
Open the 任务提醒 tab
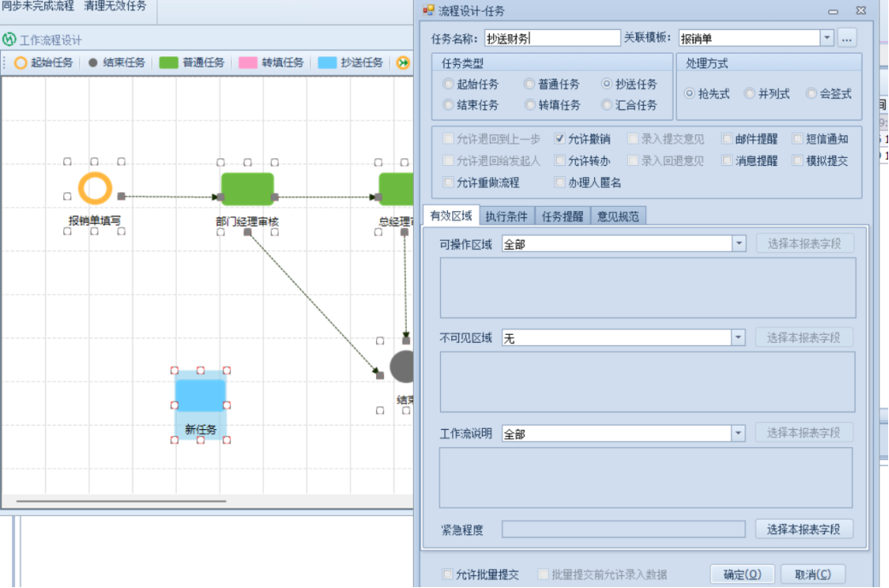coord(562,216)
